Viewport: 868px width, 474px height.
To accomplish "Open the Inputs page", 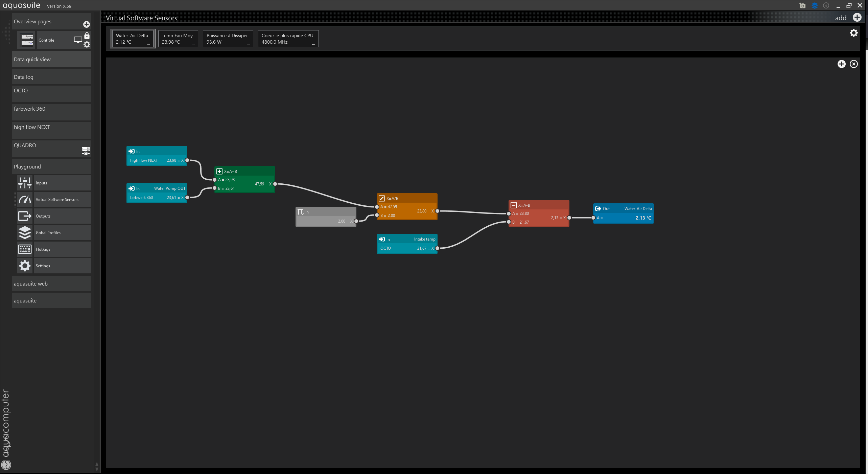I will pyautogui.click(x=62, y=183).
